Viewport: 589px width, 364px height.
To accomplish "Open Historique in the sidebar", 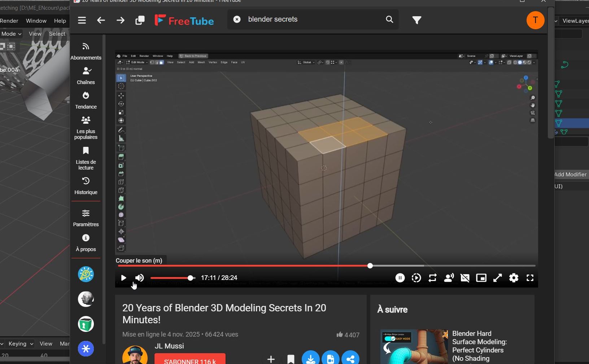I will (x=86, y=186).
